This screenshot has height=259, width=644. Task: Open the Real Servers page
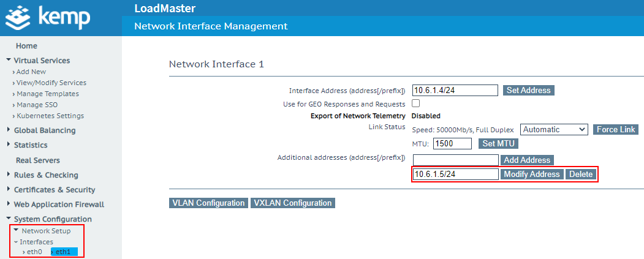[x=38, y=160]
